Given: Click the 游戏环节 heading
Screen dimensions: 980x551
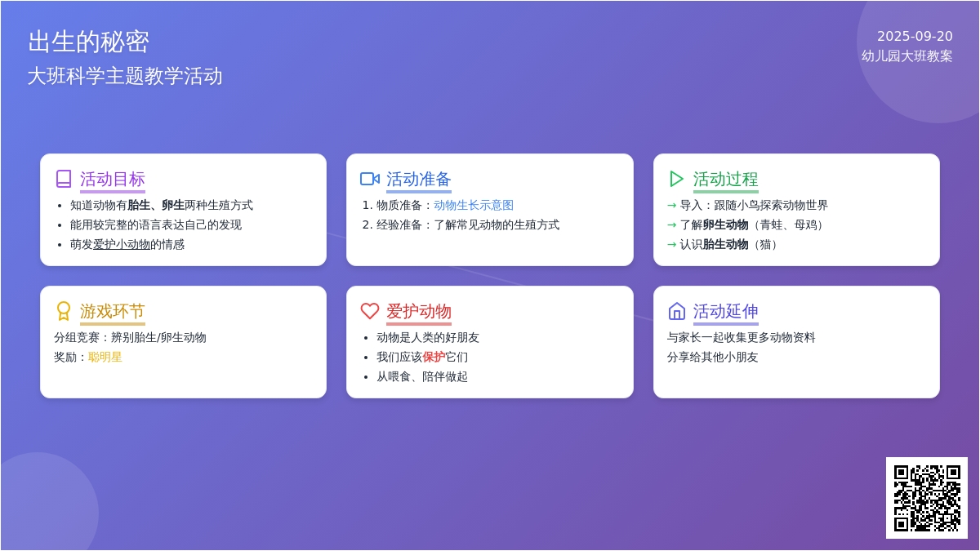Looking at the screenshot, I should [113, 311].
